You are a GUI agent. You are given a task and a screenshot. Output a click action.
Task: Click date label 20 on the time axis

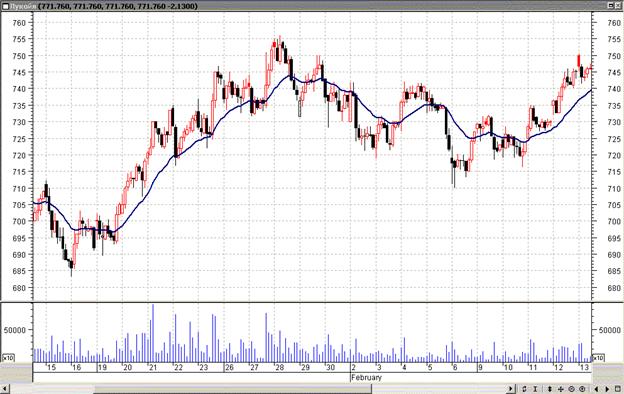127,367
